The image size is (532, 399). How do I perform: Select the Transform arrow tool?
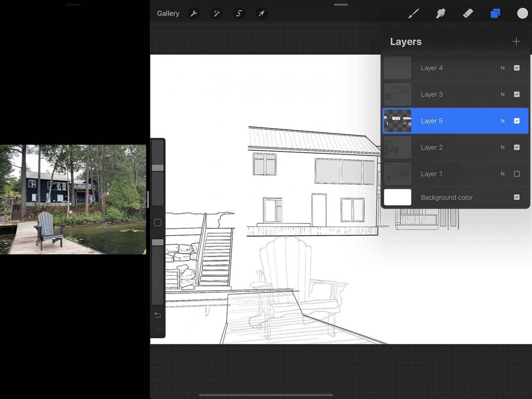(x=261, y=13)
